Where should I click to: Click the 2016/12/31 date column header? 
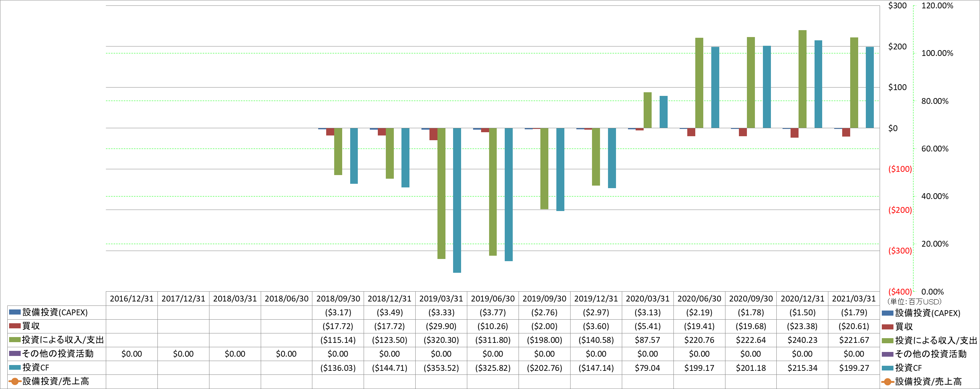click(x=132, y=299)
